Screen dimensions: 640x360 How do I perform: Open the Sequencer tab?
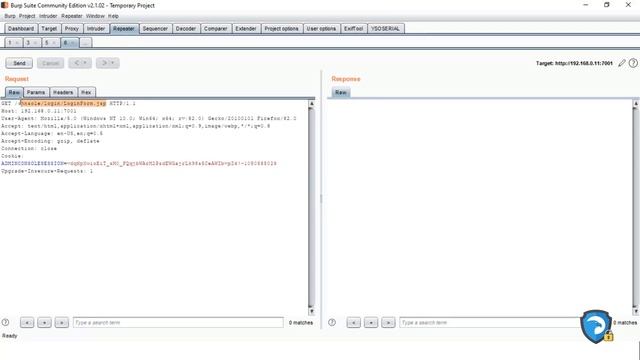pyautogui.click(x=155, y=29)
